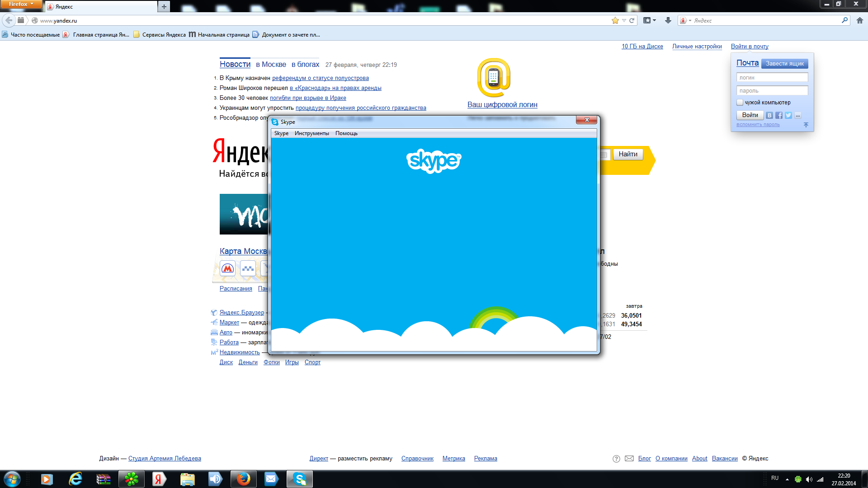Click Войти в почту link
868x488 pixels.
tap(750, 47)
